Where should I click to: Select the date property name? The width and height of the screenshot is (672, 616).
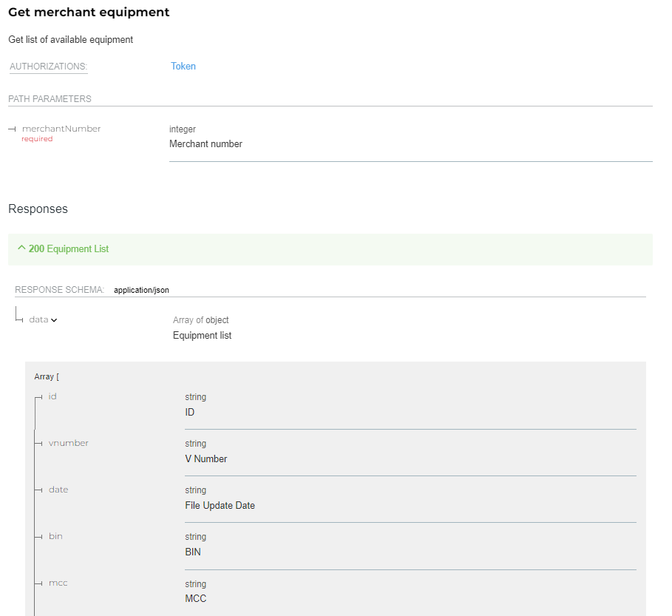click(58, 490)
